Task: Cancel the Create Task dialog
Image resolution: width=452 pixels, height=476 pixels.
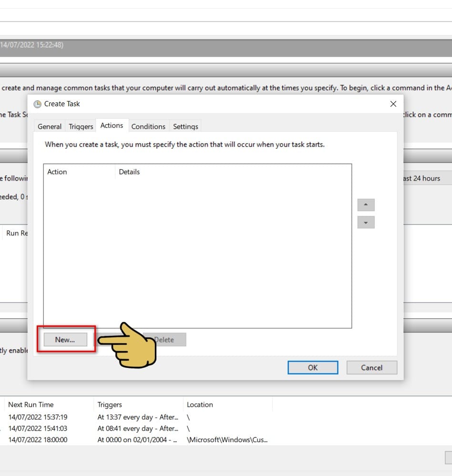Action: [371, 367]
